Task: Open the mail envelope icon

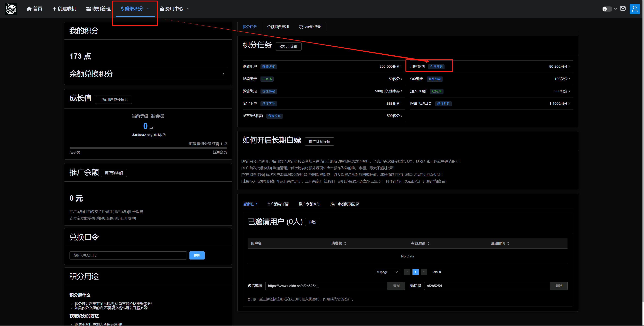Action: pyautogui.click(x=623, y=9)
